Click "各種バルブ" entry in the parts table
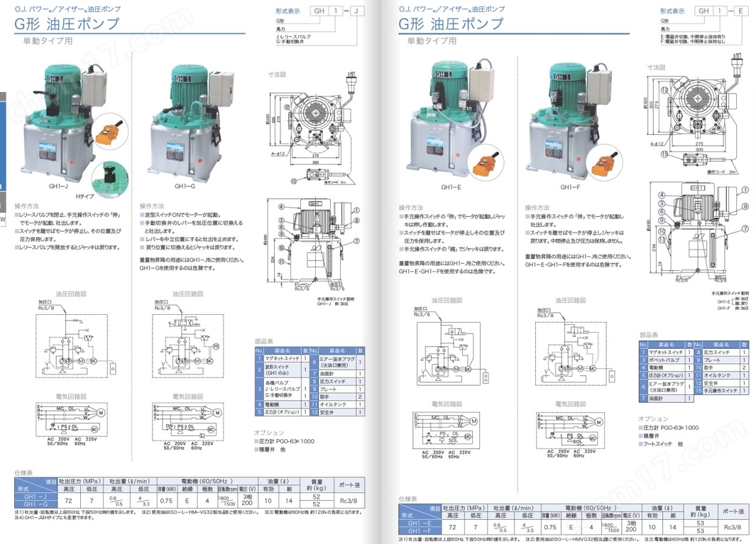The height and width of the screenshot is (544, 756). pos(283,389)
